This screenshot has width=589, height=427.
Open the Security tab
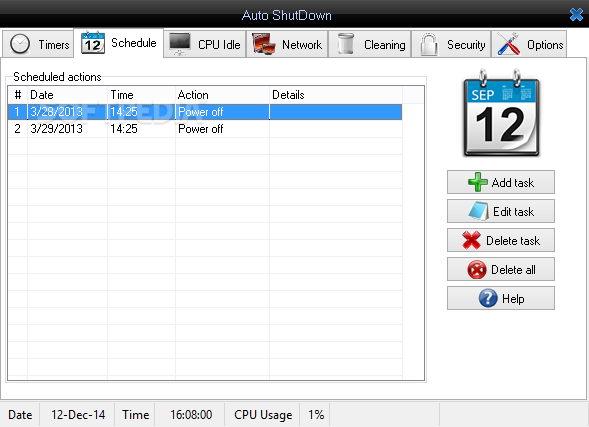451,44
